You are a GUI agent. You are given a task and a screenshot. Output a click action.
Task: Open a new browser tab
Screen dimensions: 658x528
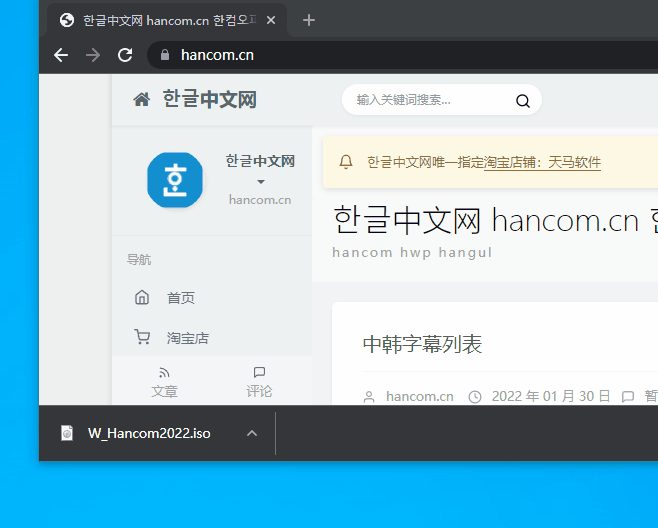click(x=309, y=20)
